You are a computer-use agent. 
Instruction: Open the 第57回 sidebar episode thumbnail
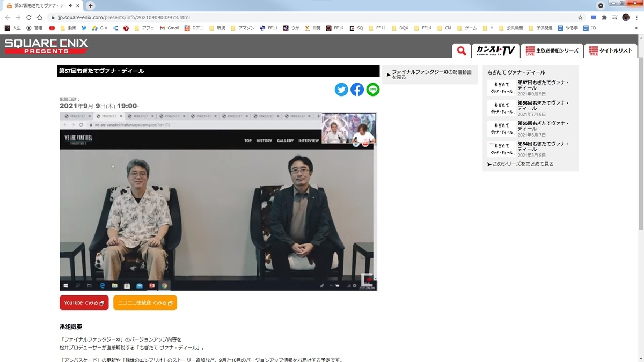click(501, 88)
